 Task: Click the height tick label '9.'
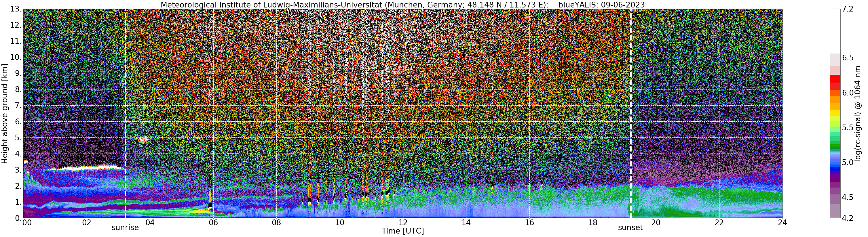pyautogui.click(x=18, y=73)
